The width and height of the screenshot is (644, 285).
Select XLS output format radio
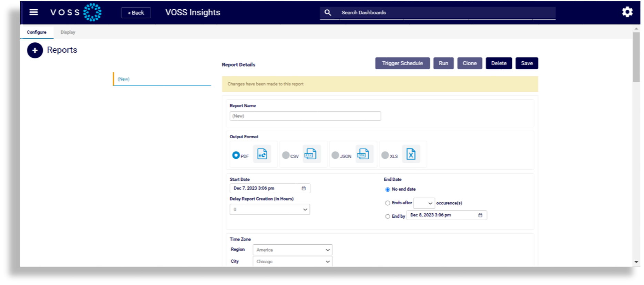coord(385,155)
